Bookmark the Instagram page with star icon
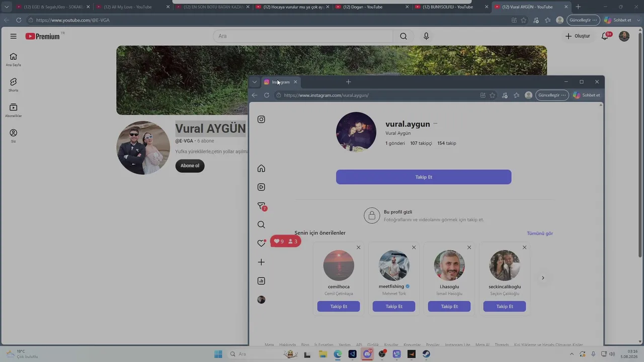This screenshot has height=362, width=644. tap(493, 95)
